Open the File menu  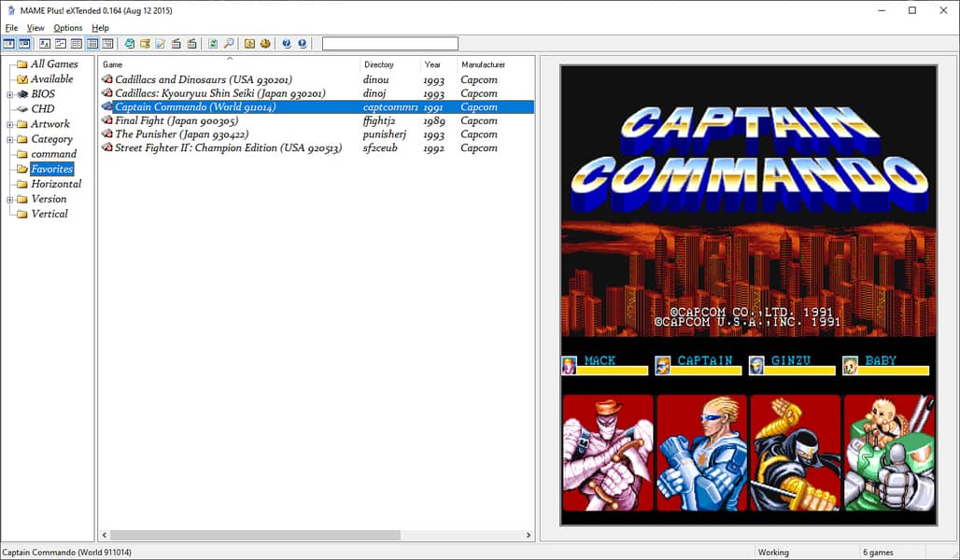[x=11, y=28]
